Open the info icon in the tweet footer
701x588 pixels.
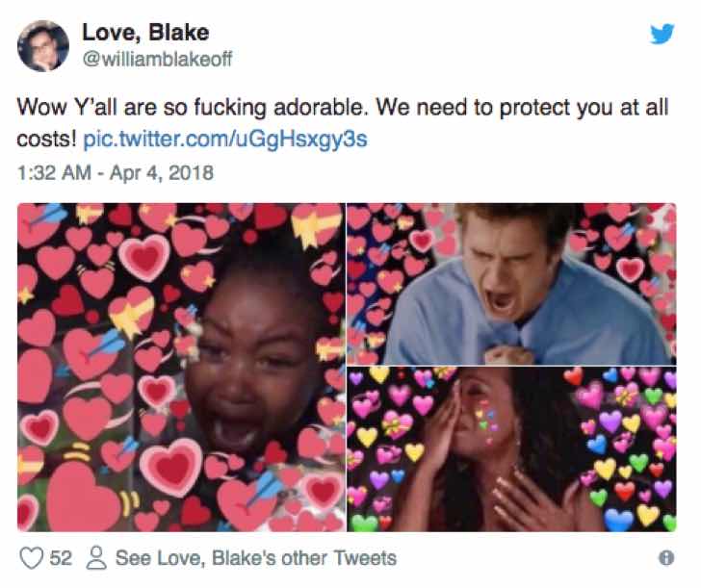tap(666, 557)
